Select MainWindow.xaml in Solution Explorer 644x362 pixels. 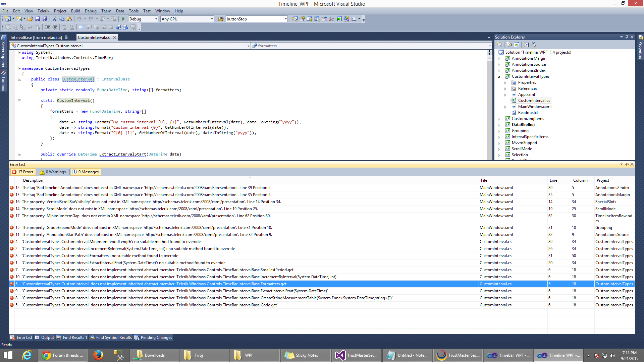coord(534,107)
